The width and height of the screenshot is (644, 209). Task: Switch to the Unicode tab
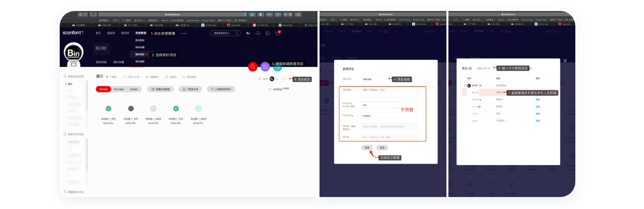(x=103, y=89)
